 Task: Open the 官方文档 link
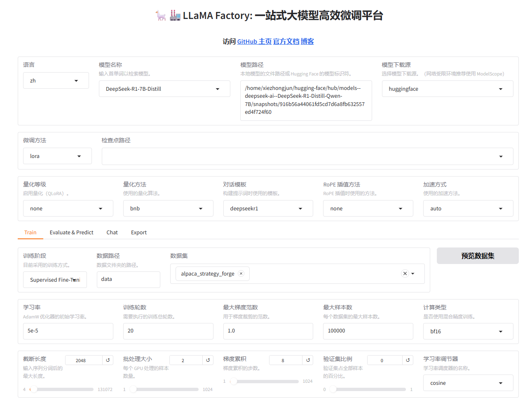point(286,41)
